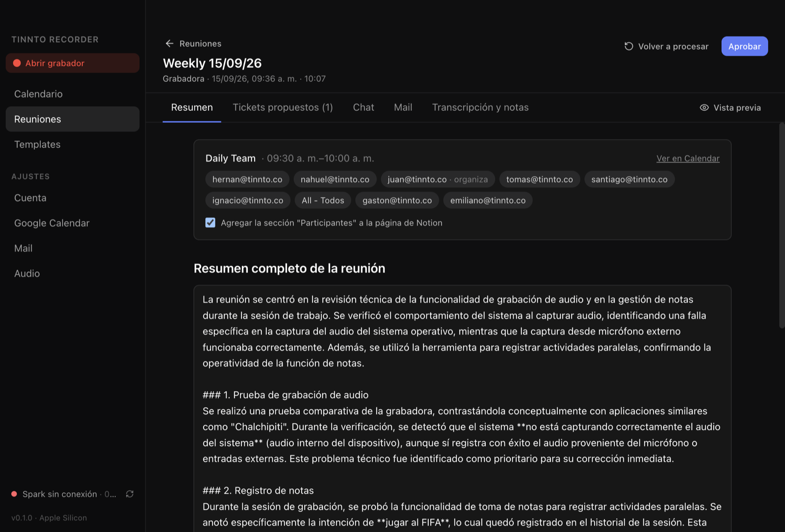Click the ignacio@tinnto.co participant chip
Image resolution: width=785 pixels, height=532 pixels.
coord(248,200)
